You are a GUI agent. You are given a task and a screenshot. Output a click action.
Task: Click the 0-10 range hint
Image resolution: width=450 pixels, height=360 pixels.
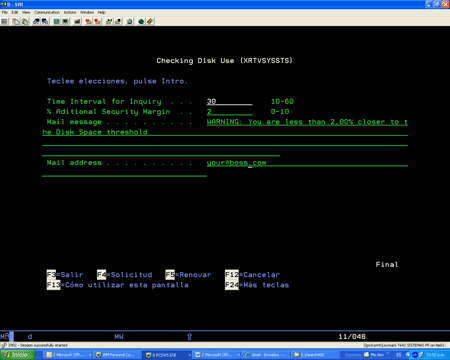click(280, 112)
